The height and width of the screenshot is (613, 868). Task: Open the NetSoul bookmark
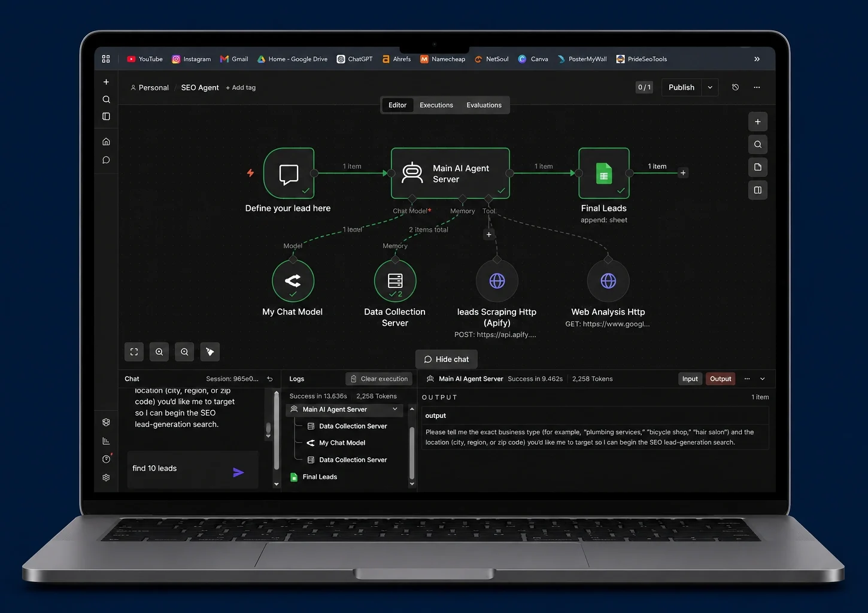(x=491, y=59)
